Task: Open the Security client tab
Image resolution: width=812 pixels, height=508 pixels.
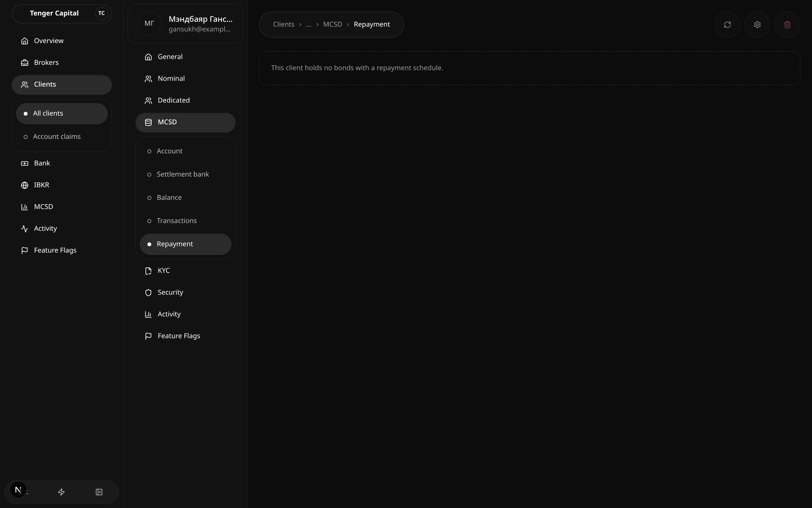Action: [186, 293]
